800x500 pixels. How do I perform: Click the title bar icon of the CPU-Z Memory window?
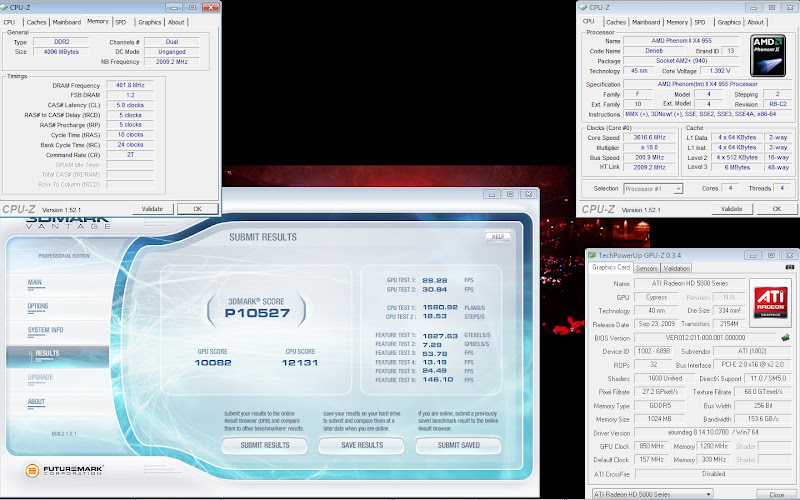tap(5, 7)
